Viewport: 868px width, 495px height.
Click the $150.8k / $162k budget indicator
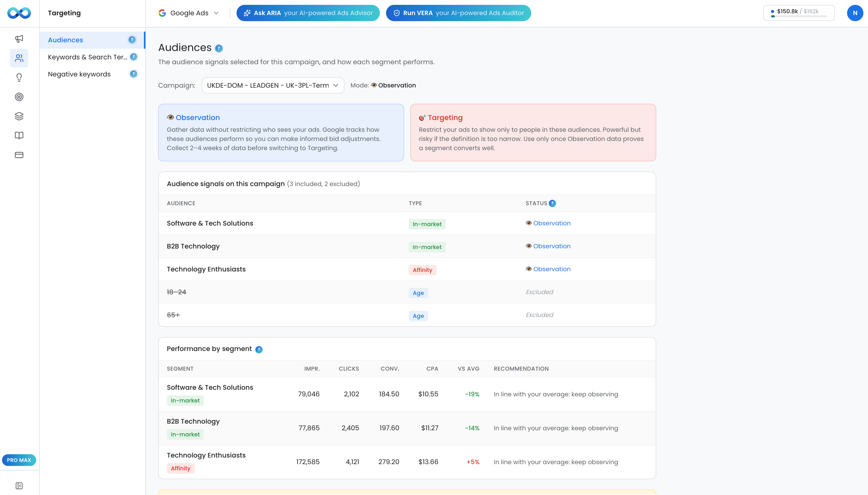pos(799,13)
